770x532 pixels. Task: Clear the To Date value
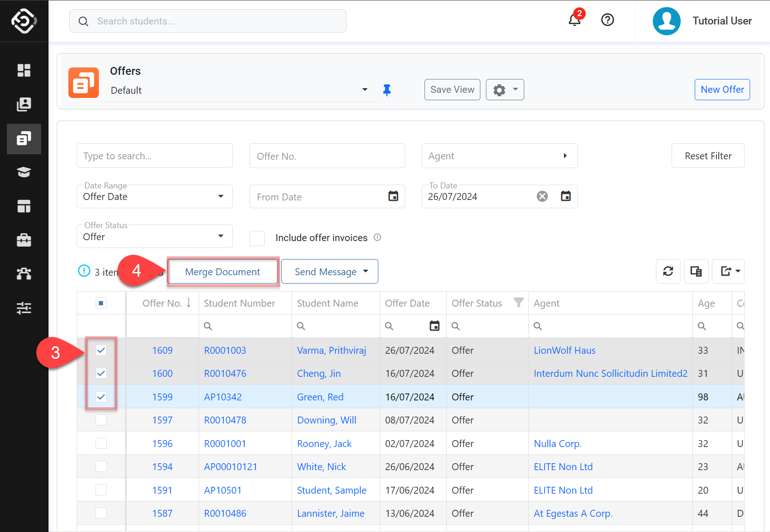point(542,197)
